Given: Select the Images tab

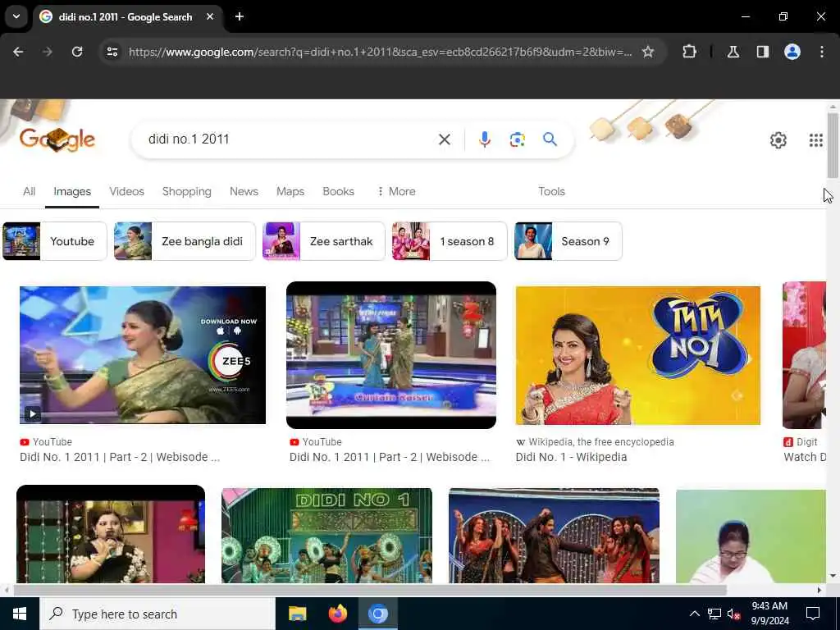Looking at the screenshot, I should click(72, 191).
